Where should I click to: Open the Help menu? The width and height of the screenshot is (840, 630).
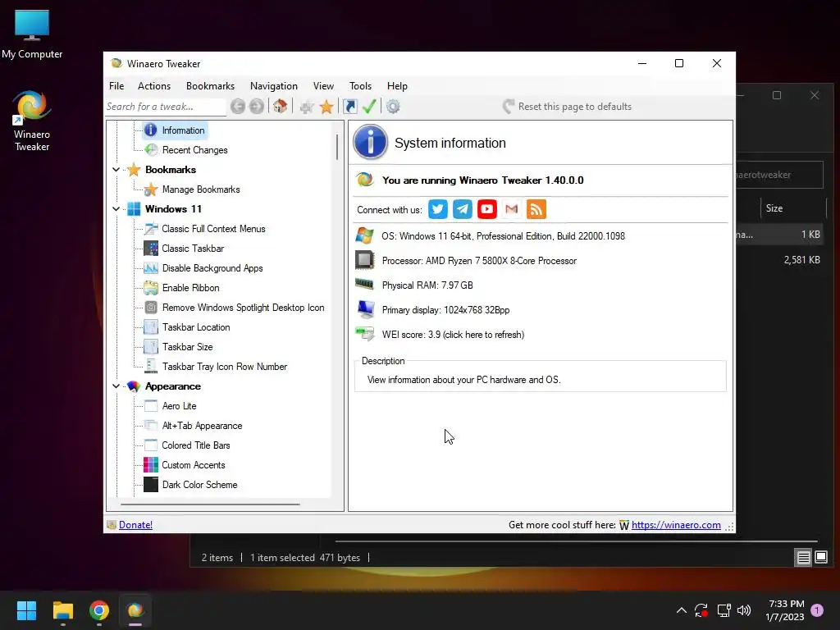click(x=398, y=85)
